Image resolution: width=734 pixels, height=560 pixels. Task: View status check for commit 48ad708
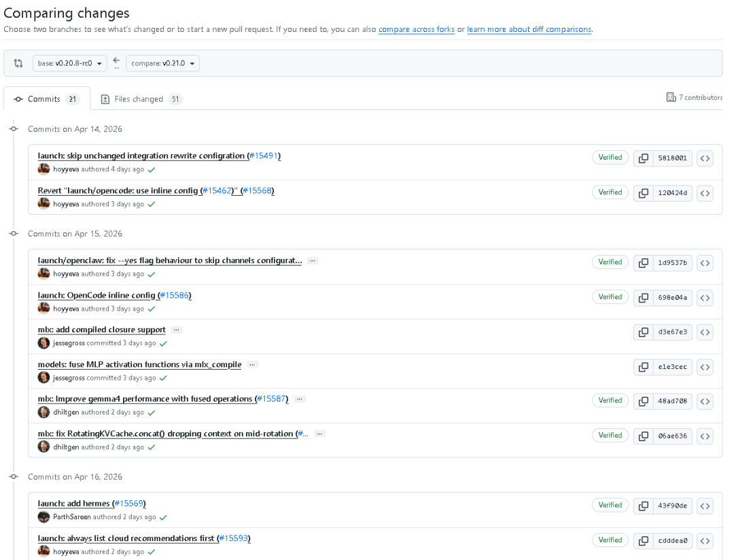[151, 413]
